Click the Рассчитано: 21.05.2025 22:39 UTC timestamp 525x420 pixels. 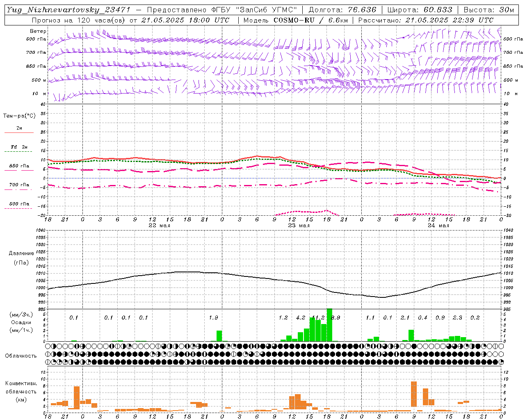426,20
